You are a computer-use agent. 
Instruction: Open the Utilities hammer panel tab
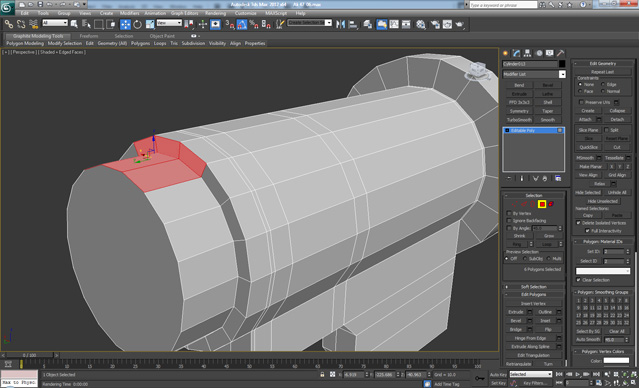pos(560,53)
